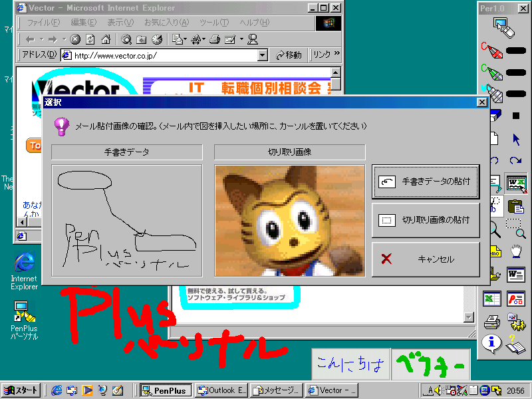Click the address bar URL field

point(160,55)
